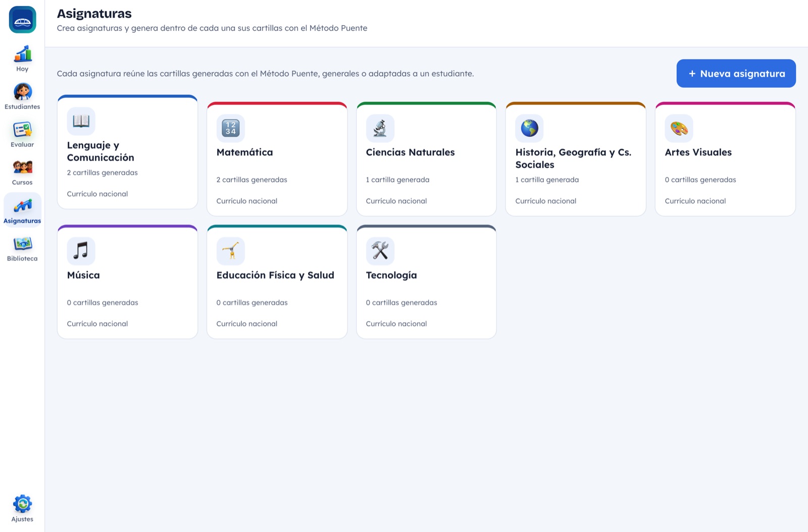Click the bridge app logo icon
The height and width of the screenshot is (532, 808).
(x=22, y=20)
